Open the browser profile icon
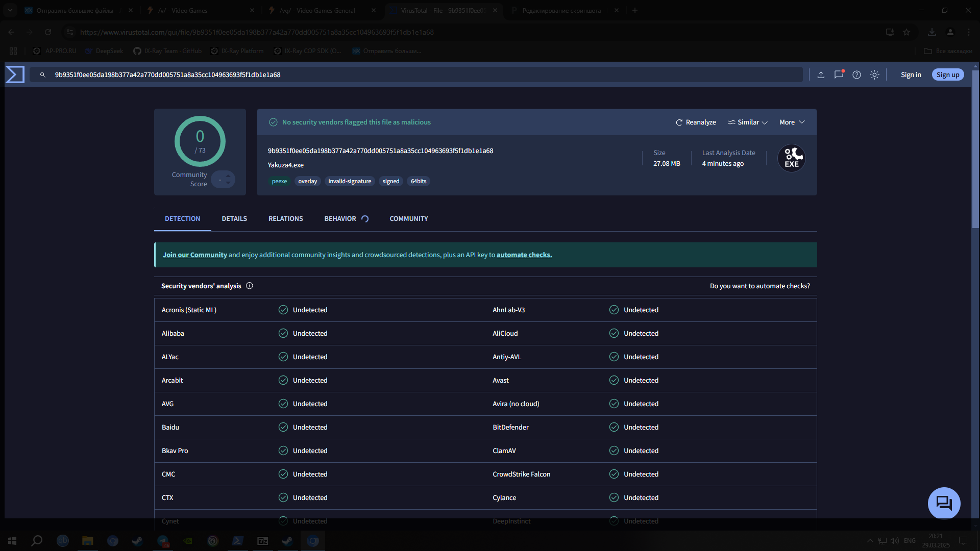 pos(950,32)
